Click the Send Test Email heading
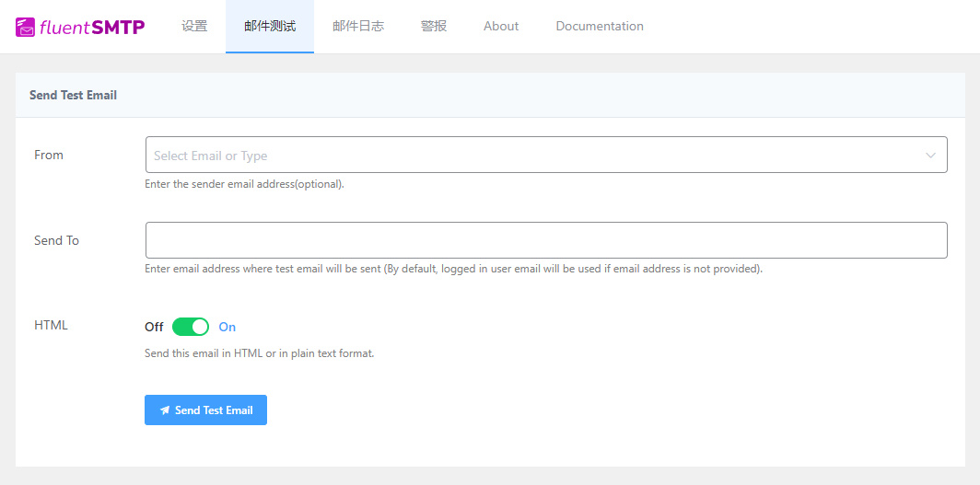 pyautogui.click(x=73, y=96)
